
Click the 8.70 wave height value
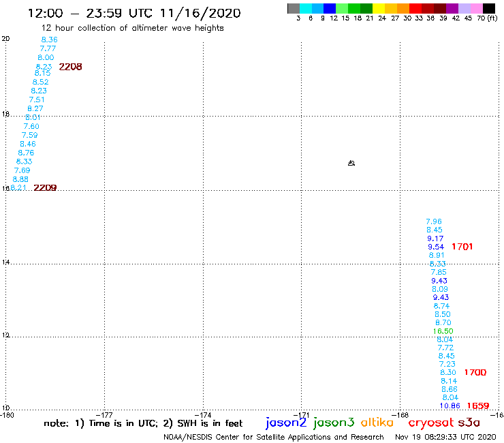pos(443,322)
